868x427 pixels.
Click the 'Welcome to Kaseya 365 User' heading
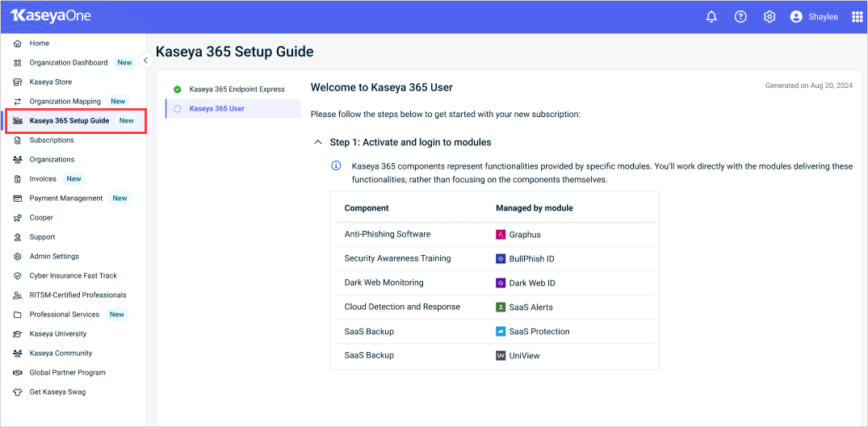382,87
